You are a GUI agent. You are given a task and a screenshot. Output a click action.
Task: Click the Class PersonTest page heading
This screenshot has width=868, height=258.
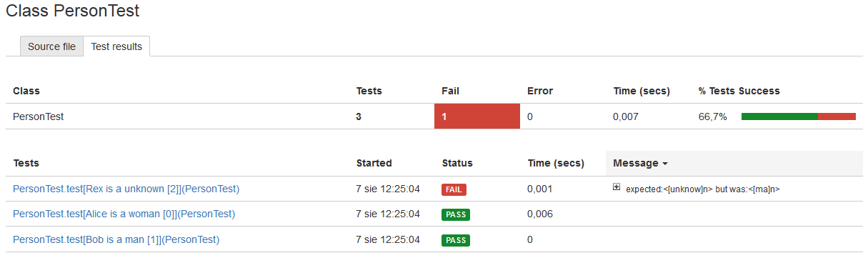click(73, 11)
